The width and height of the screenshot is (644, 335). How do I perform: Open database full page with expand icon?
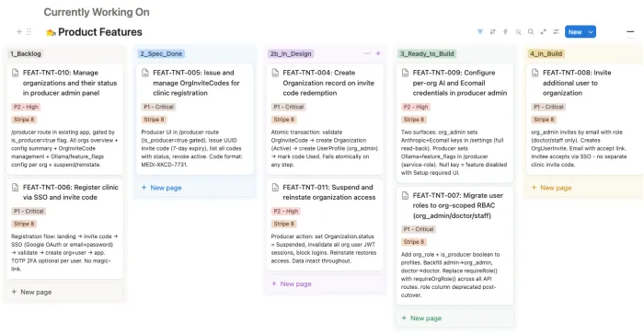544,31
